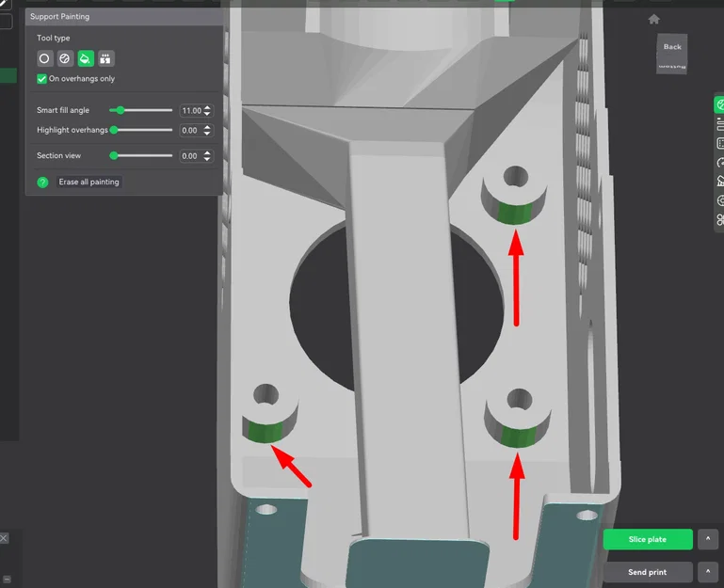The height and width of the screenshot is (588, 724).
Task: Increase Smart fill angle with up arrow
Action: click(x=207, y=108)
